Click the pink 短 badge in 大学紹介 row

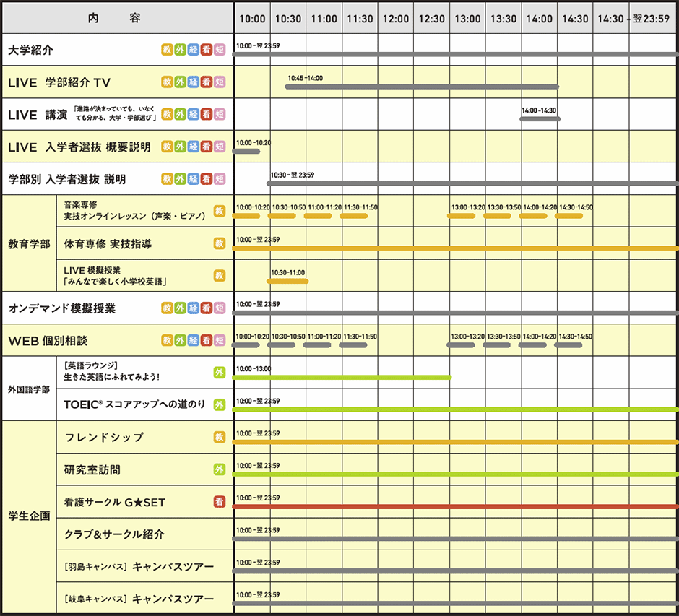pos(220,50)
